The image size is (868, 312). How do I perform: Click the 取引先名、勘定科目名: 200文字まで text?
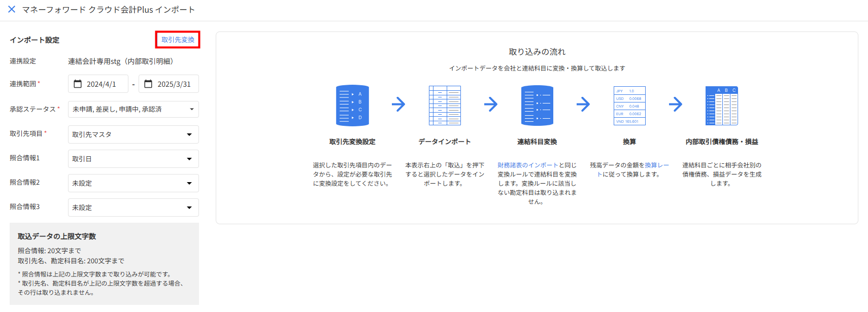coord(71,261)
